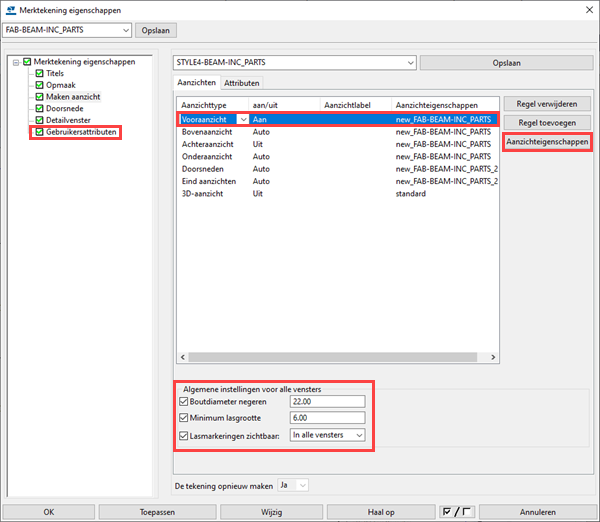Uncheck the Boutdiameter negeren checkbox
600x522 pixels.
coord(184,401)
